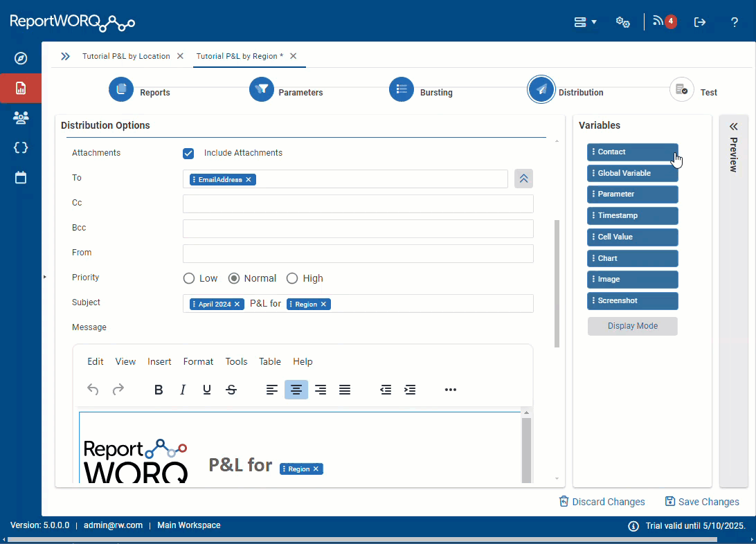Viewport: 756px width, 544px height.
Task: Click the Global Variable button
Action: (633, 173)
